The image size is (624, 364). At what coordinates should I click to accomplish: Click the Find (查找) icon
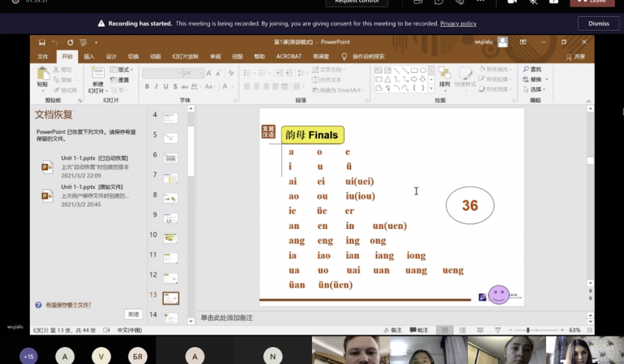pos(532,69)
